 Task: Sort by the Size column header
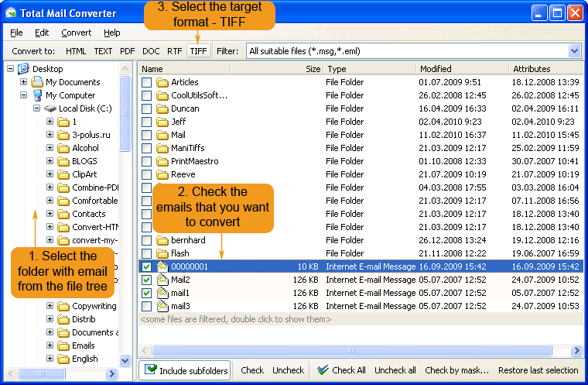click(276, 69)
